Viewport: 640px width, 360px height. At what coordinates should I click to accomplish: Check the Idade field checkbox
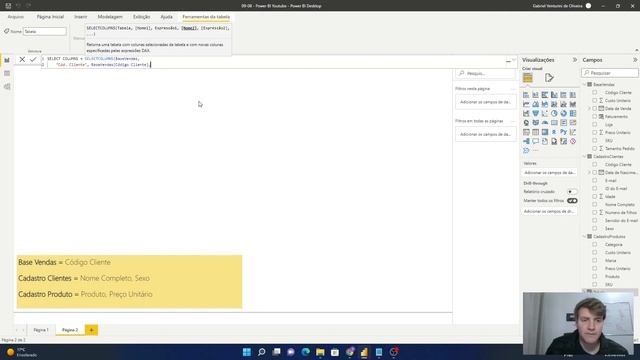coord(595,197)
